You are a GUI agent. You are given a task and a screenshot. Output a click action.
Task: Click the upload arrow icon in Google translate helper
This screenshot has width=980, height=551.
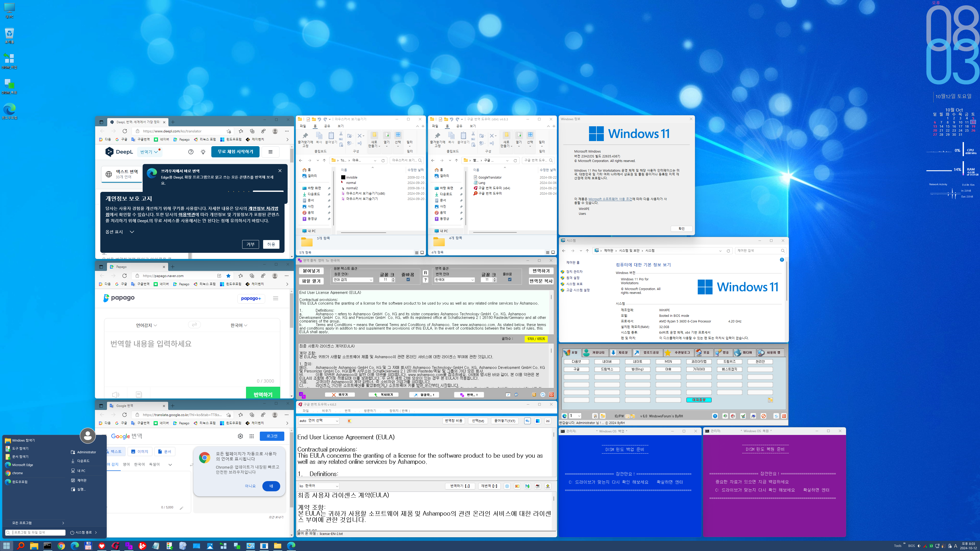(x=548, y=486)
